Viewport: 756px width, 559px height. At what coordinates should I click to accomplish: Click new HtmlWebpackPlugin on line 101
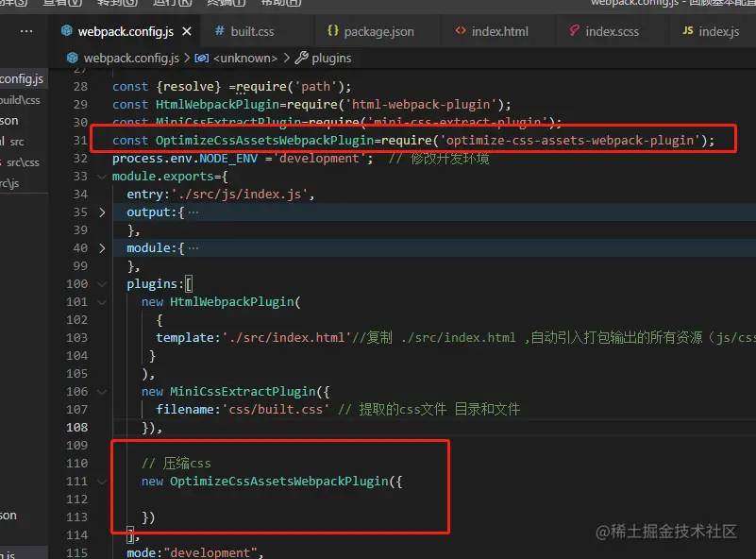point(218,302)
